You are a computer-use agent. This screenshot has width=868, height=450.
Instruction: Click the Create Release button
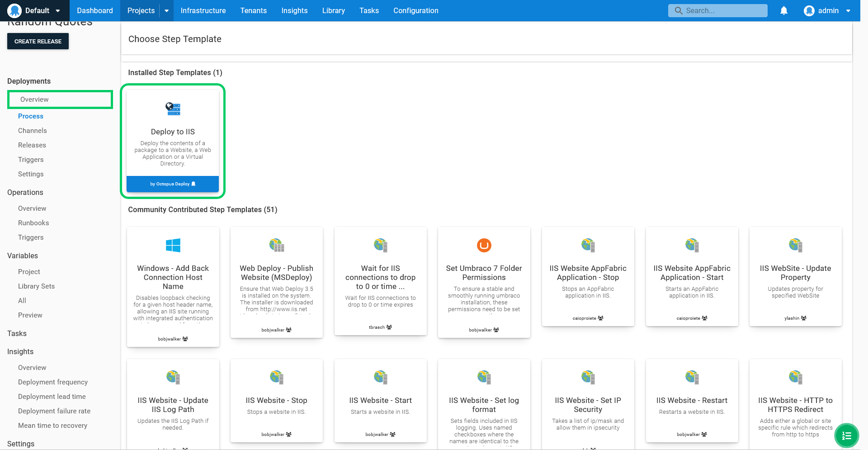[x=38, y=41]
